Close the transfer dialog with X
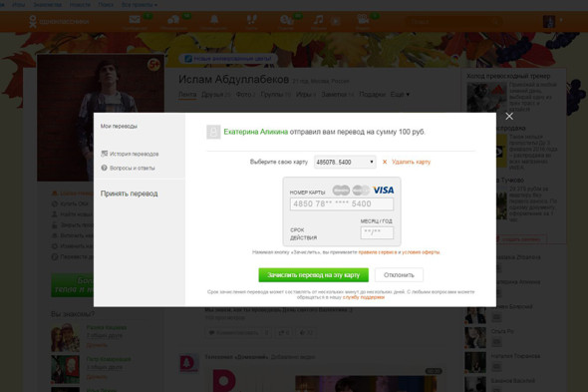Viewport: 588px width, 392px height. tap(509, 117)
